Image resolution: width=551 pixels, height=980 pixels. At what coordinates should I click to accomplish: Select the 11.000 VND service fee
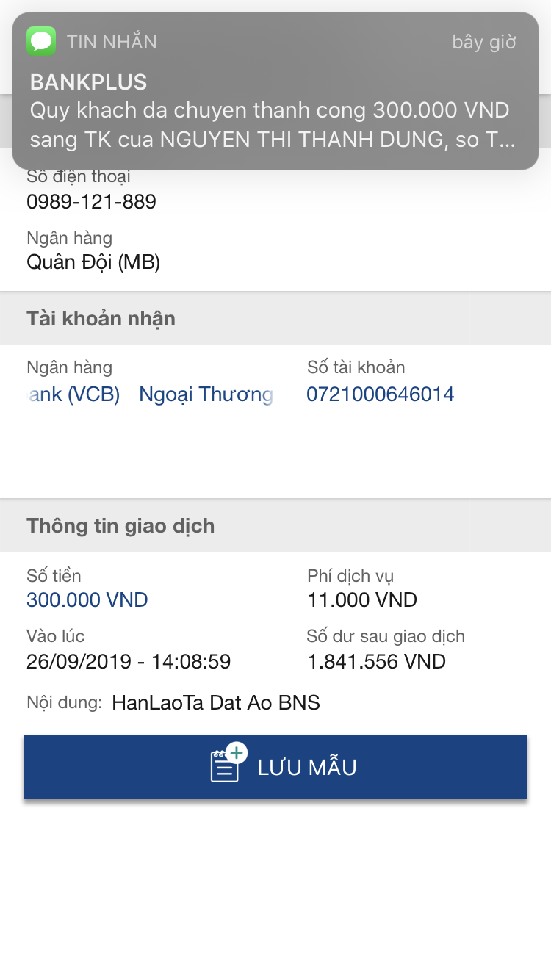[x=361, y=600]
